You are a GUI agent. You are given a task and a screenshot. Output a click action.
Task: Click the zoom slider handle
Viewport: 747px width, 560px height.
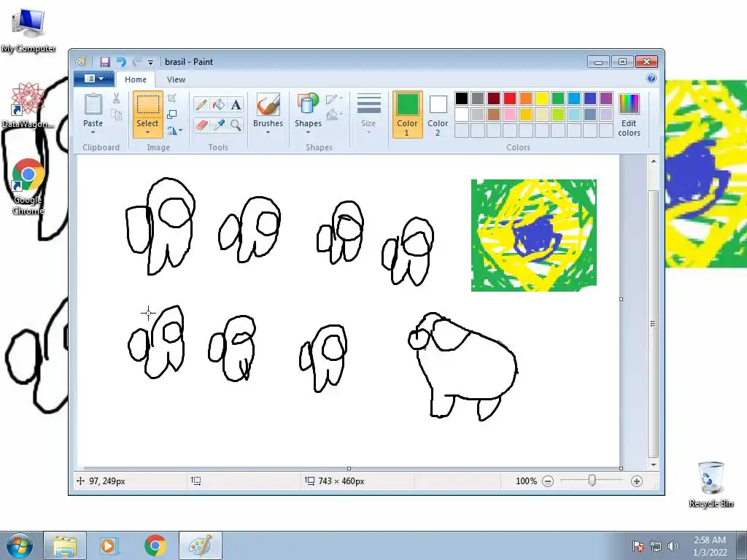(592, 481)
